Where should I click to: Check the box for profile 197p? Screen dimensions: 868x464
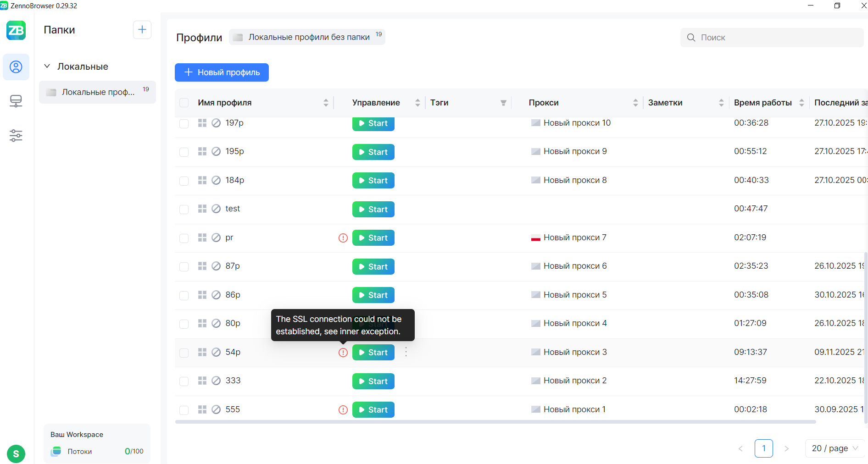(184, 123)
